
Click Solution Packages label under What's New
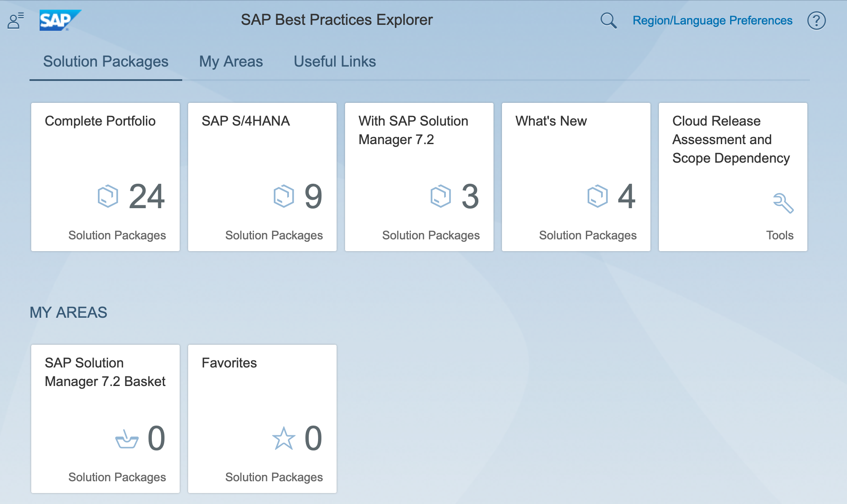pos(588,235)
